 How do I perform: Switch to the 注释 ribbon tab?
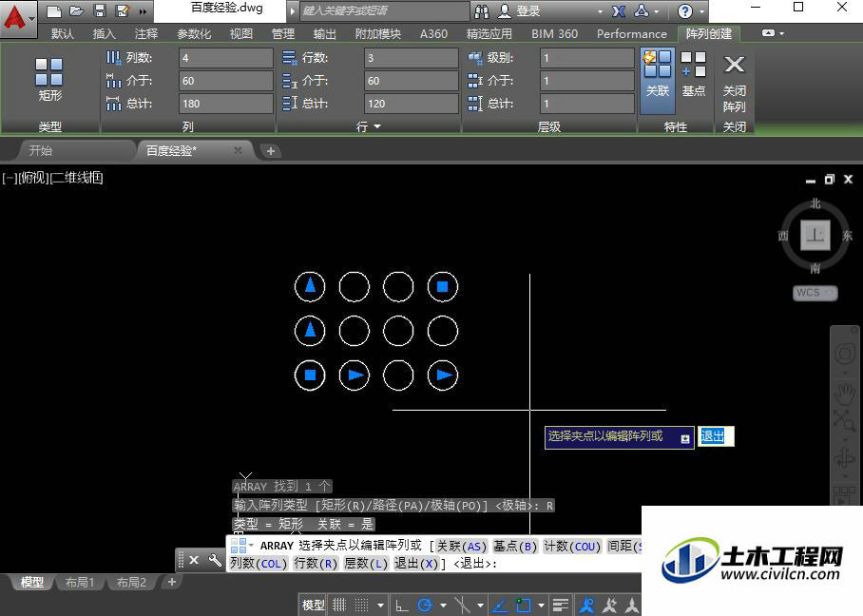(x=145, y=33)
